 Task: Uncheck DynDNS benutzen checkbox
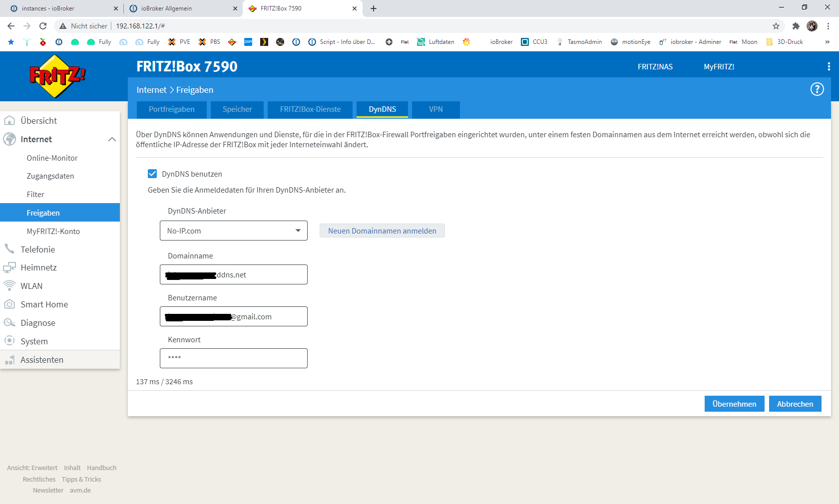[152, 174]
